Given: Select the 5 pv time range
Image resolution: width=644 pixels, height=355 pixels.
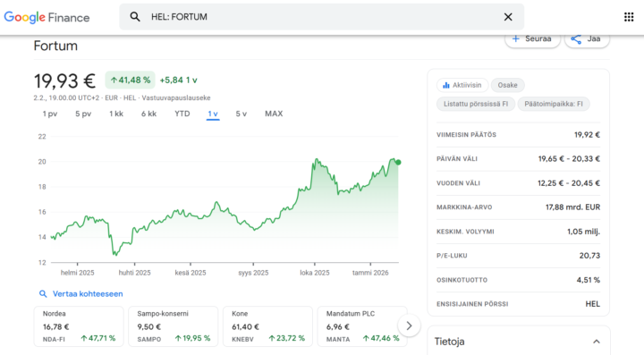Looking at the screenshot, I should point(83,114).
